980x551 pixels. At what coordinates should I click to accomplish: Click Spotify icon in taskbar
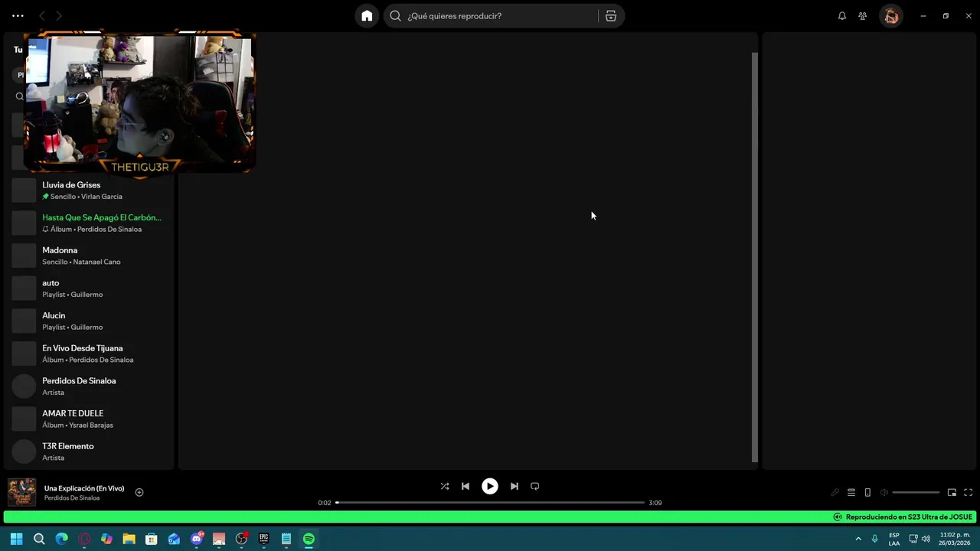[x=309, y=539]
